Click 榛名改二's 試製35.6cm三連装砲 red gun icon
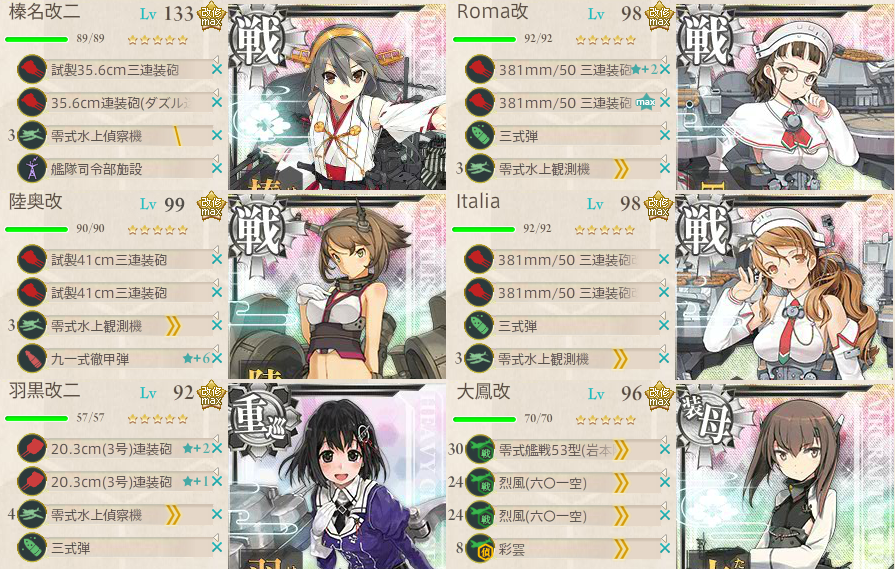This screenshot has width=895, height=569. pos(32,69)
